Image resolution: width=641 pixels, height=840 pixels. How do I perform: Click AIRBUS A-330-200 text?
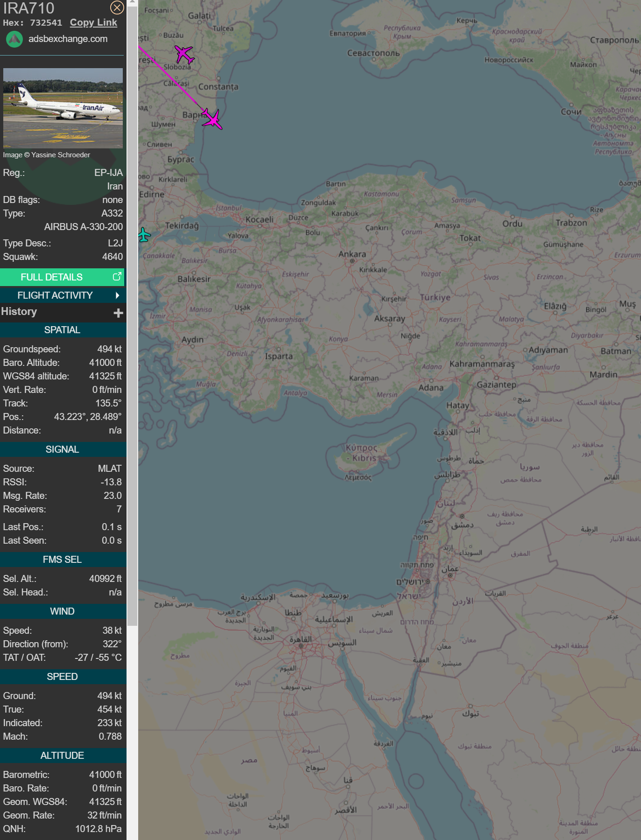(84, 227)
